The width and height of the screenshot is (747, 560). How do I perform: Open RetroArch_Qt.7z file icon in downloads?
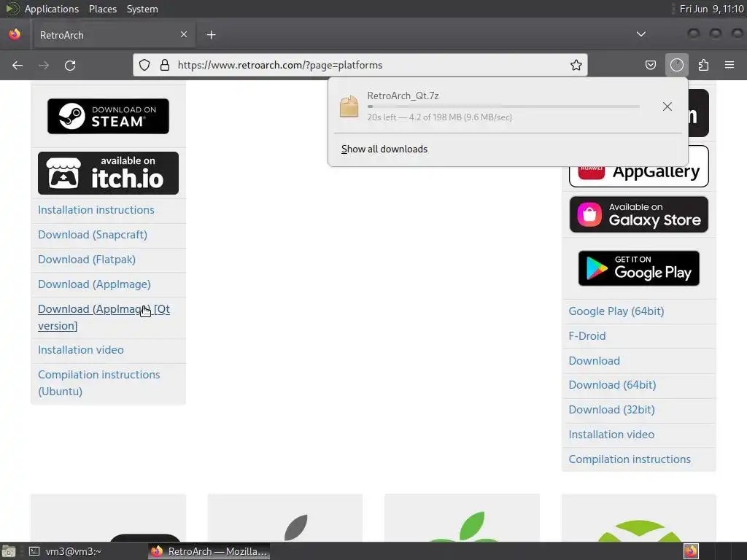[349, 106]
